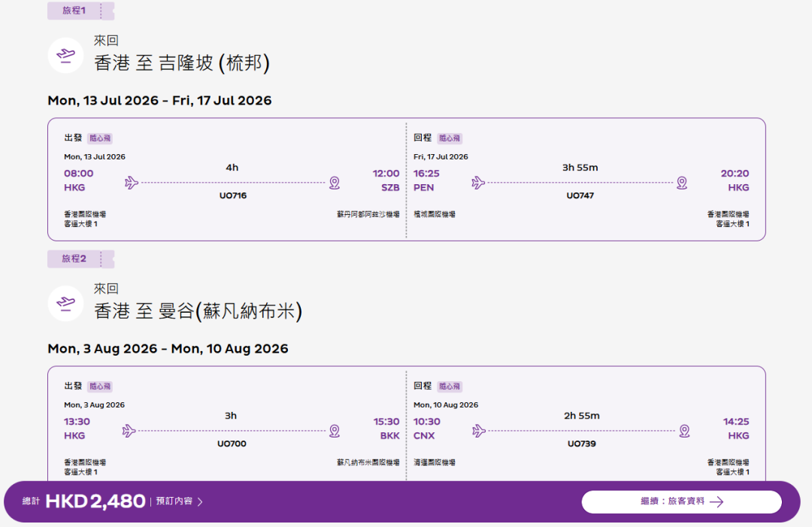
Task: Click the 2h 55m flight duration
Action: (581, 416)
